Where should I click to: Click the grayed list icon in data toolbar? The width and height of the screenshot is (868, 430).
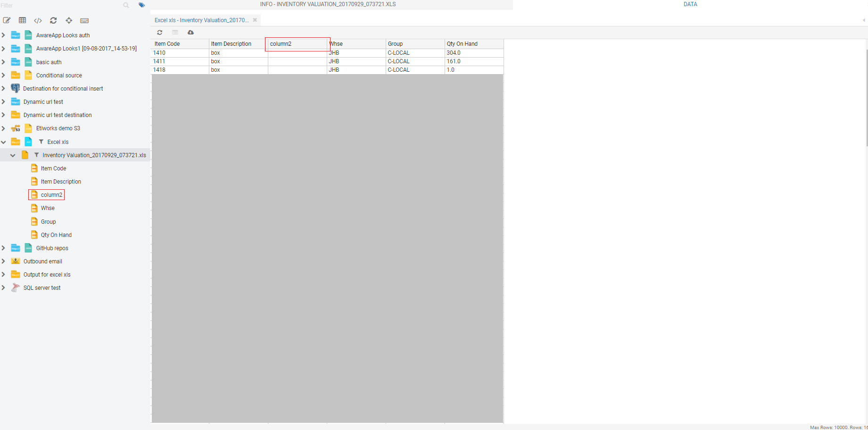[175, 33]
